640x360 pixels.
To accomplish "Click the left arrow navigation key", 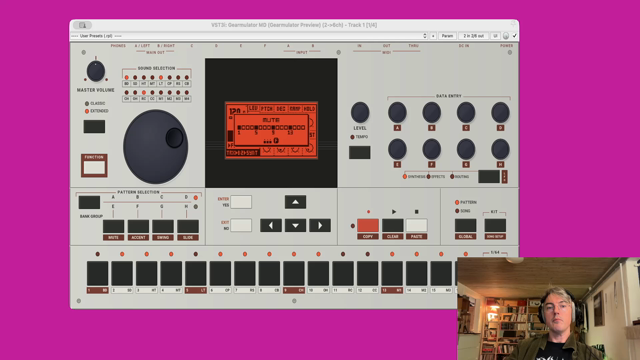I will (271, 225).
